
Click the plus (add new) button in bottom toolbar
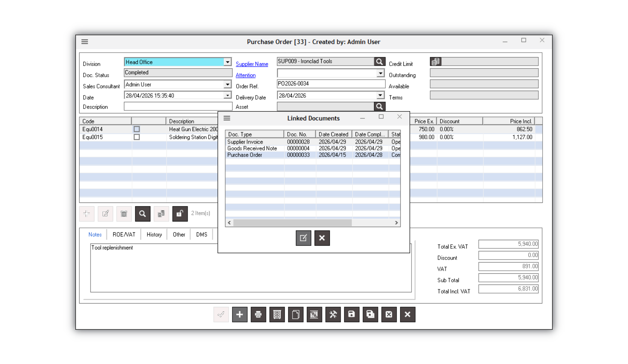240,314
